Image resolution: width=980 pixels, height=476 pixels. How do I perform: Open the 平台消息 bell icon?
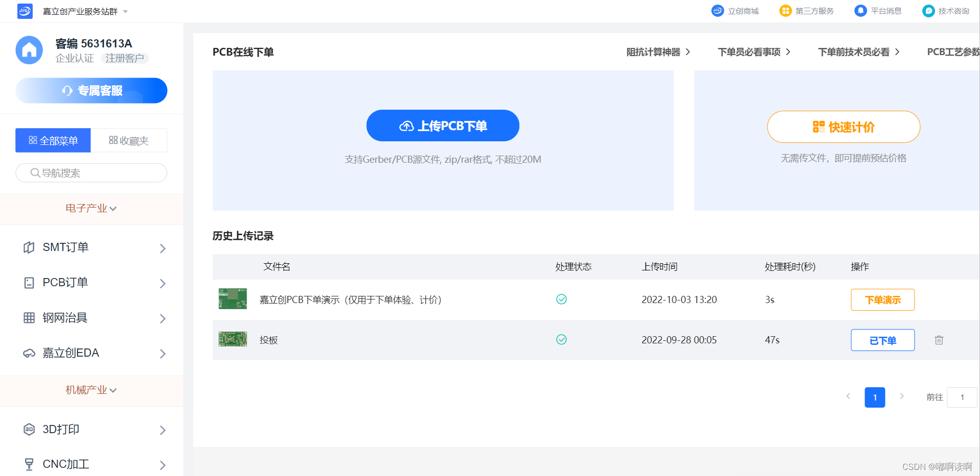(x=861, y=11)
